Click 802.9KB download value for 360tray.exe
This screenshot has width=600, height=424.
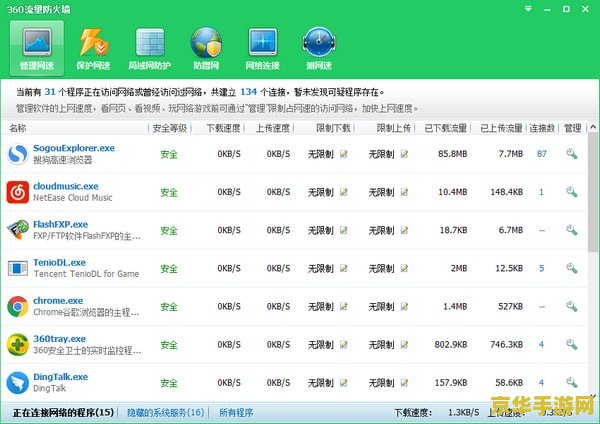(451, 344)
